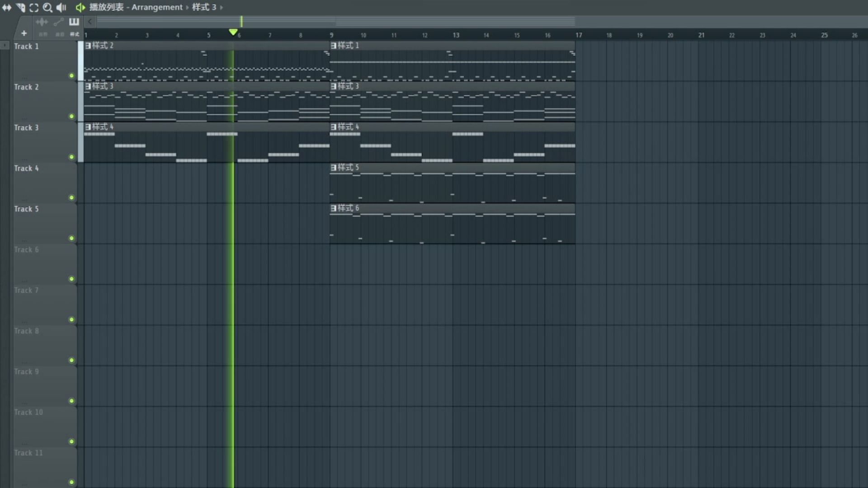Image resolution: width=868 pixels, height=488 pixels.
Task: Switch to the 样式 pattern tab label
Action: pyautogui.click(x=75, y=34)
